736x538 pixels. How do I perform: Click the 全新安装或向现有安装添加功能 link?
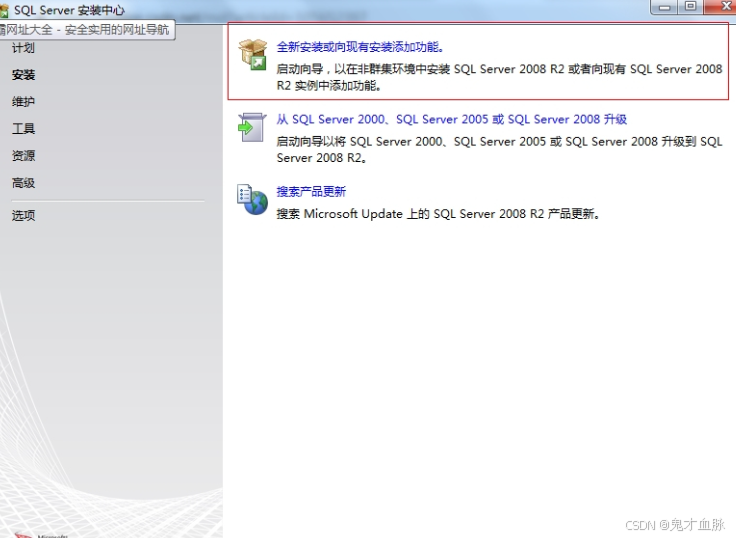coord(360,47)
